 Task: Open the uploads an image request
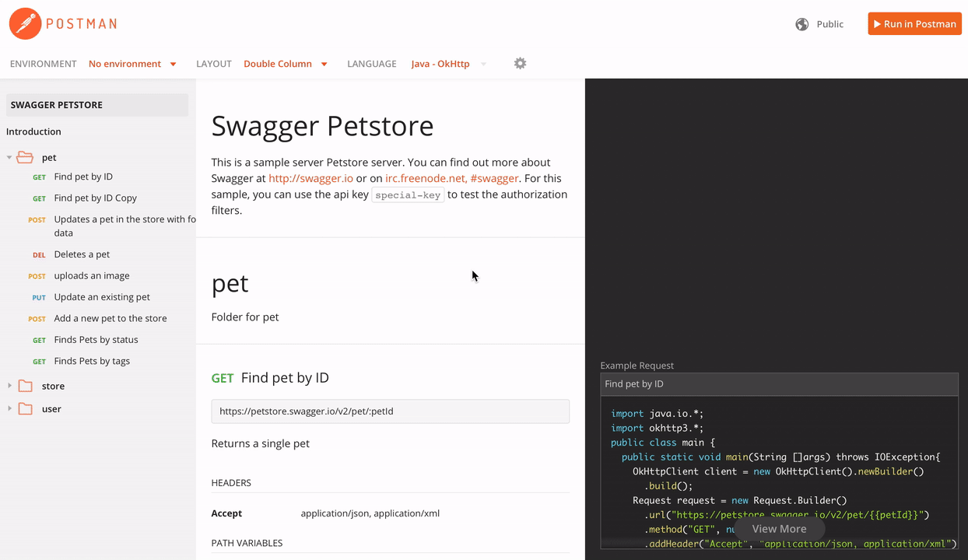click(x=92, y=275)
